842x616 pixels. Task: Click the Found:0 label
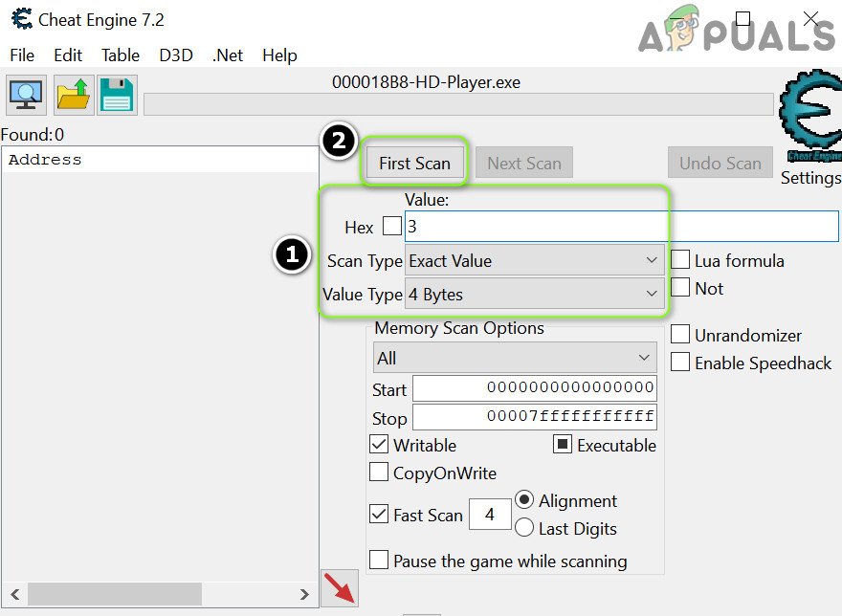coord(33,134)
